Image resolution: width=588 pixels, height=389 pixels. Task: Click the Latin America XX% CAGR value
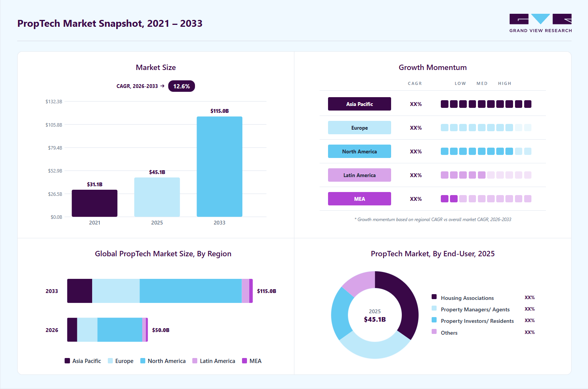(x=416, y=175)
